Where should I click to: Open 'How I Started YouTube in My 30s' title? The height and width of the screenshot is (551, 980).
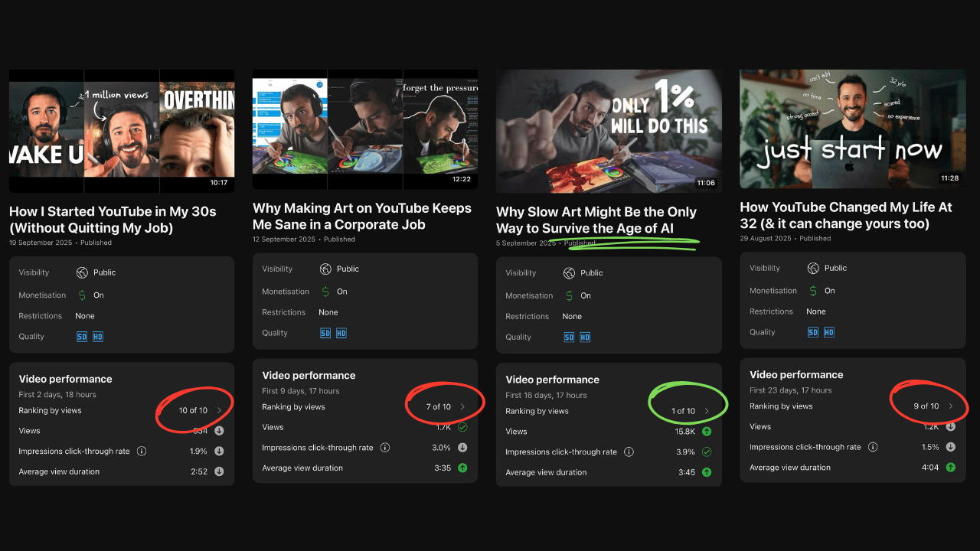(x=113, y=219)
